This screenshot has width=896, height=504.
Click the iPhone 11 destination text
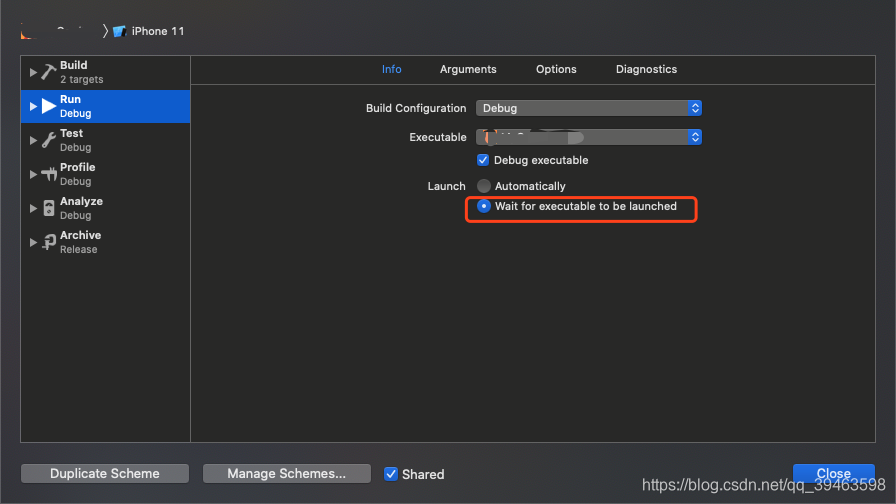158,31
